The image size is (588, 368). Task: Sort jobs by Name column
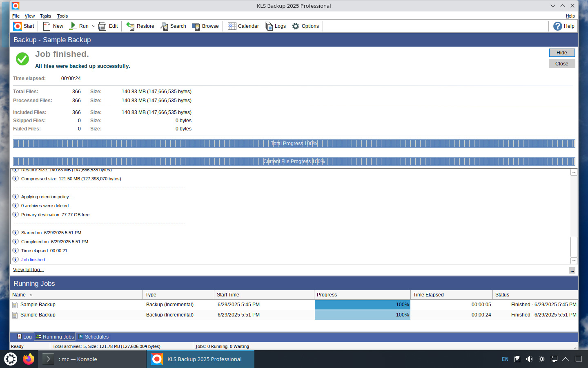76,295
